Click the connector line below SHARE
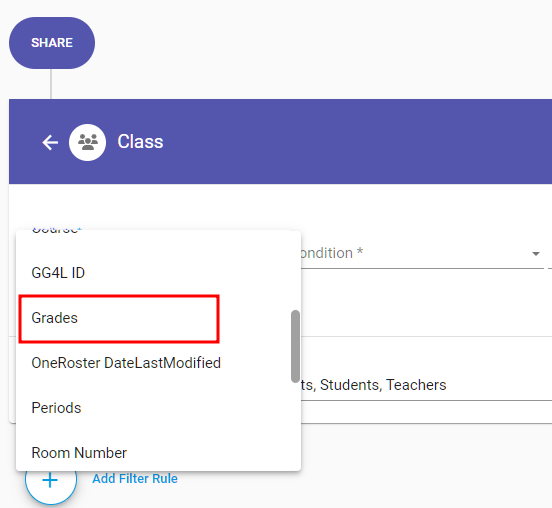This screenshot has height=508, width=552. [x=51, y=84]
